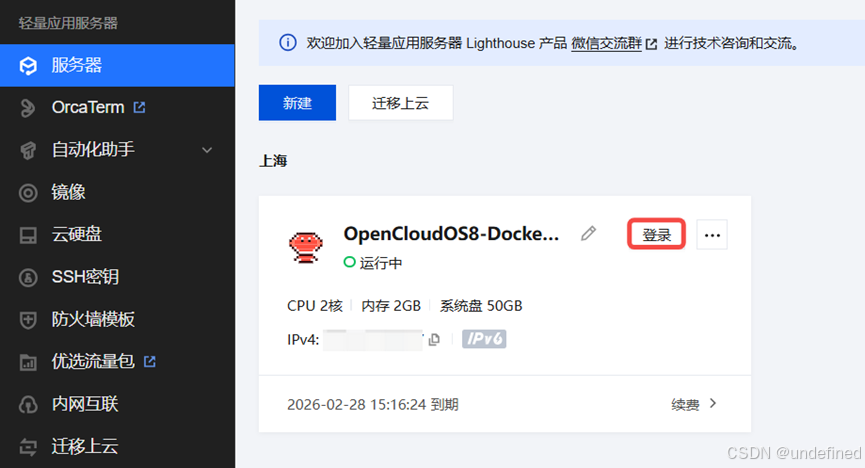This screenshot has width=865, height=468.
Task: Click the CPU 2核 spec text
Action: click(x=315, y=306)
